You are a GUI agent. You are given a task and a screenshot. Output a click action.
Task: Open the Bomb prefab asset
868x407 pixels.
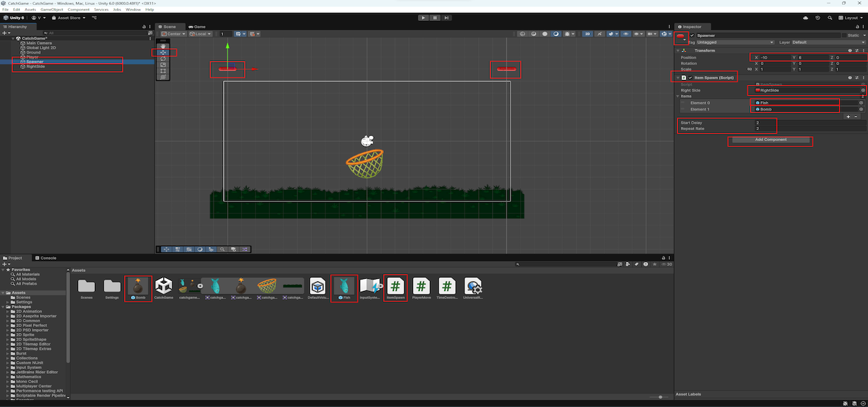point(138,289)
